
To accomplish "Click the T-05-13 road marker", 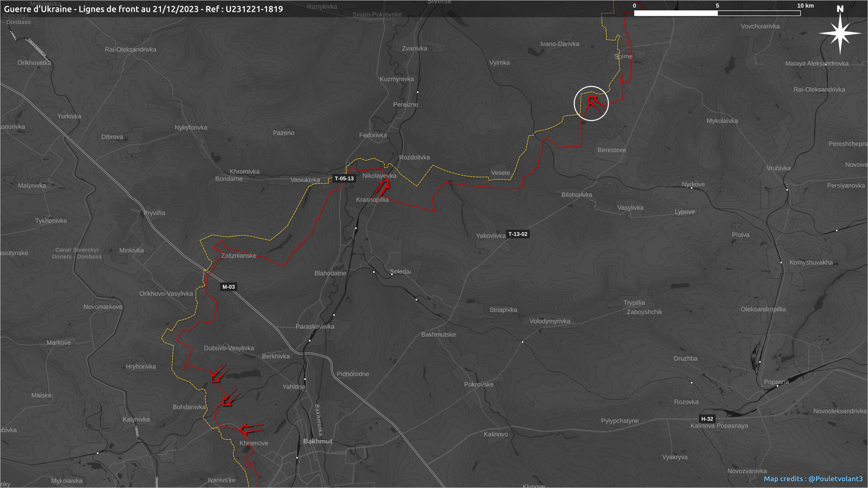I will click(x=344, y=178).
